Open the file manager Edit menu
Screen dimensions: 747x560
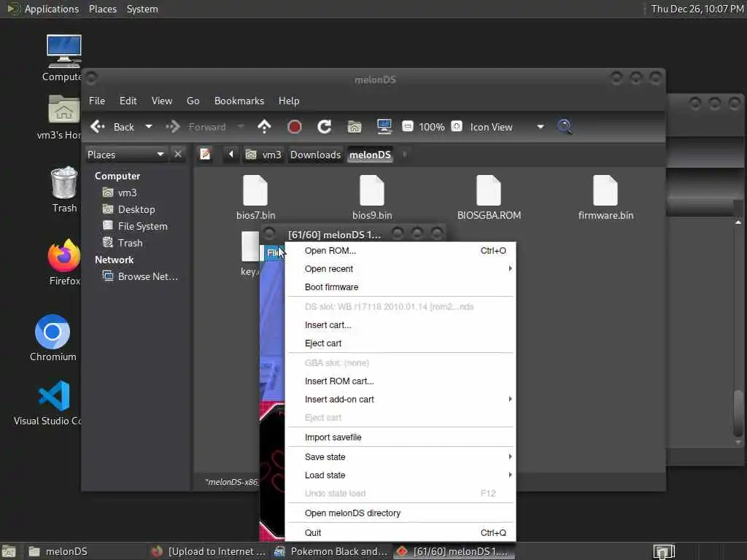tap(128, 101)
